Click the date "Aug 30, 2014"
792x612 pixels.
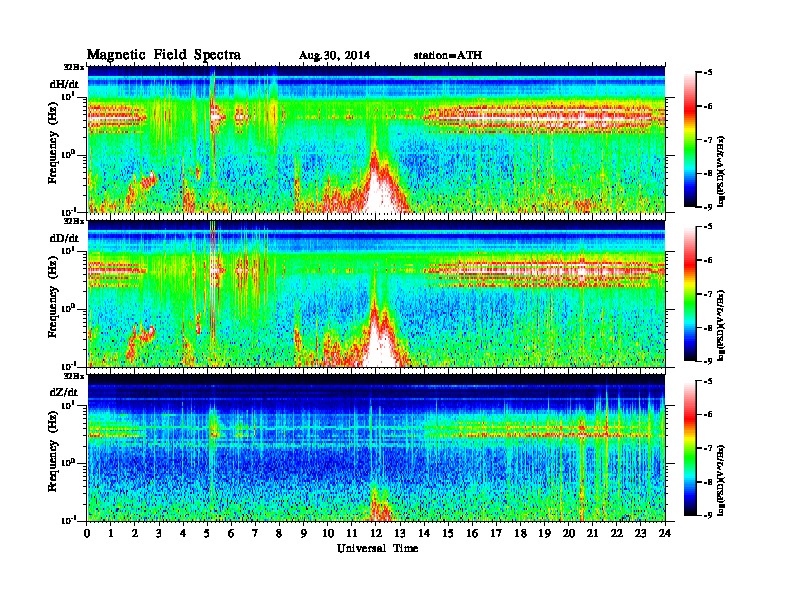(334, 55)
